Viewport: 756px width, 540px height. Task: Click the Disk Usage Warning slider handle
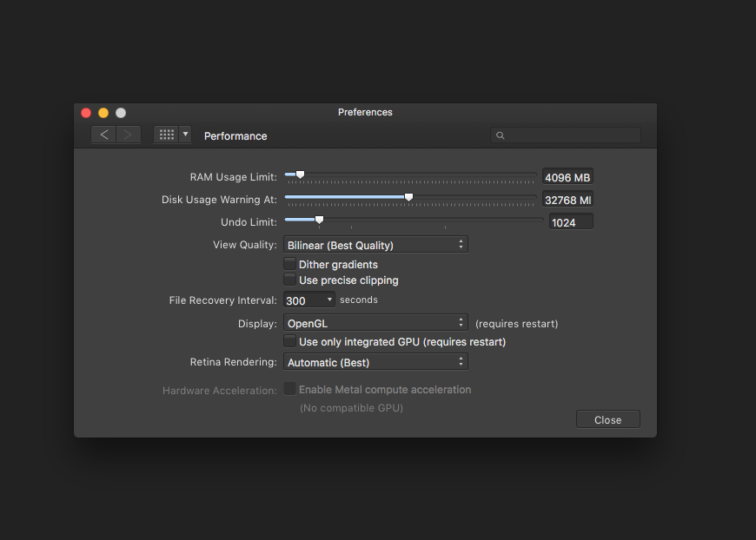point(409,197)
